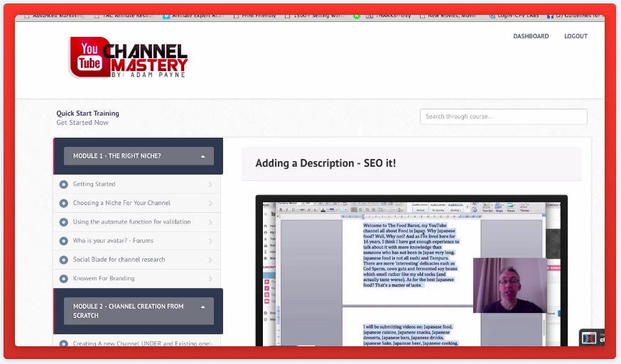The image size is (621, 364).
Task: Click the I will be submitting videos paragraph
Action: click(411, 335)
